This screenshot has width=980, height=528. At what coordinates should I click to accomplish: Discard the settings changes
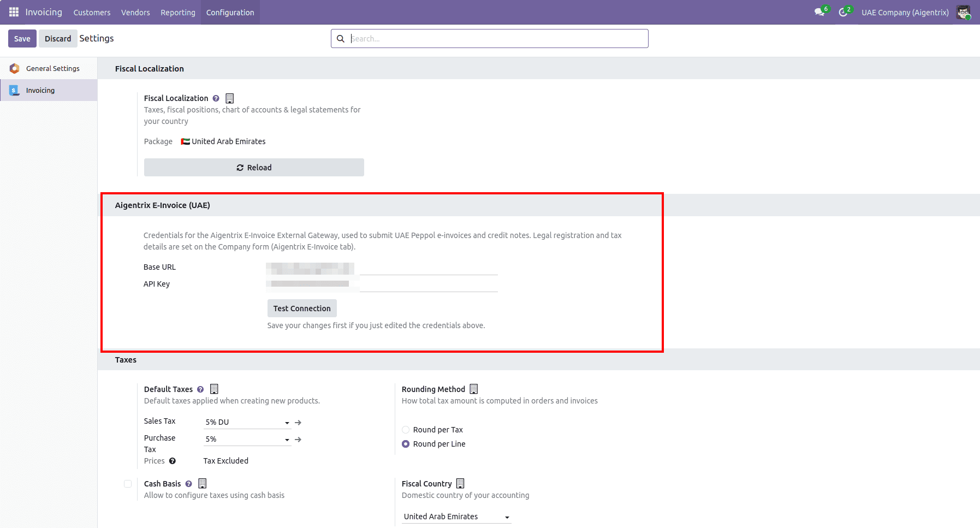coord(58,39)
